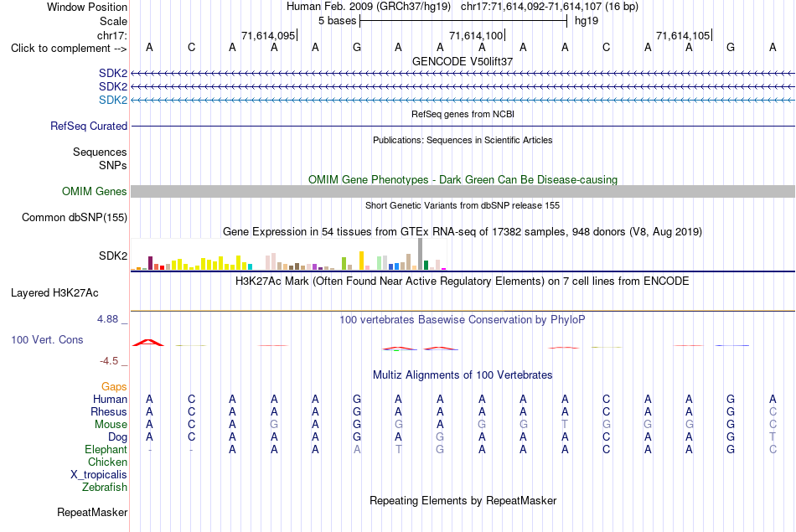Click the 'Click to complement -->' label
The image size is (796, 532).
click(69, 49)
